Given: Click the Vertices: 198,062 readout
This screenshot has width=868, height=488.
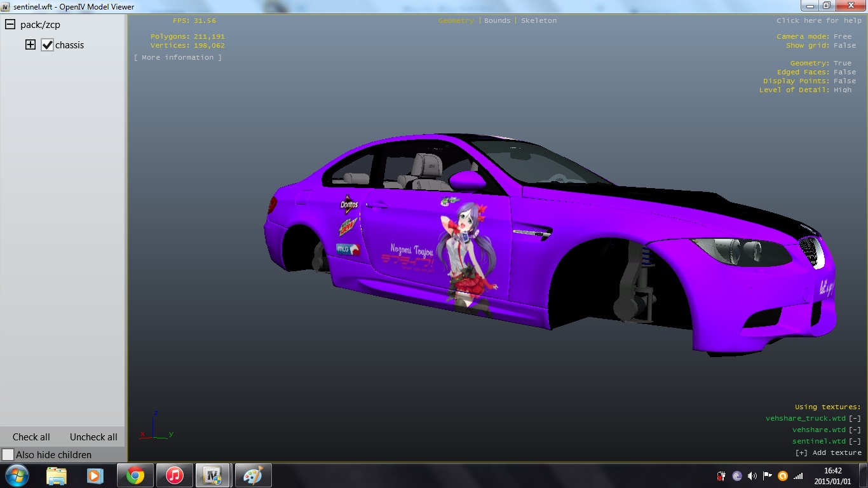Looking at the screenshot, I should click(x=187, y=45).
